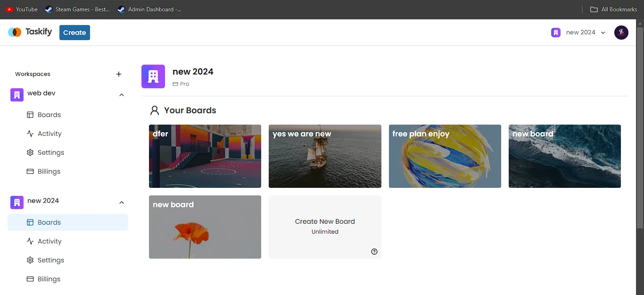
Task: Open the yes we are new board
Action: [325, 156]
